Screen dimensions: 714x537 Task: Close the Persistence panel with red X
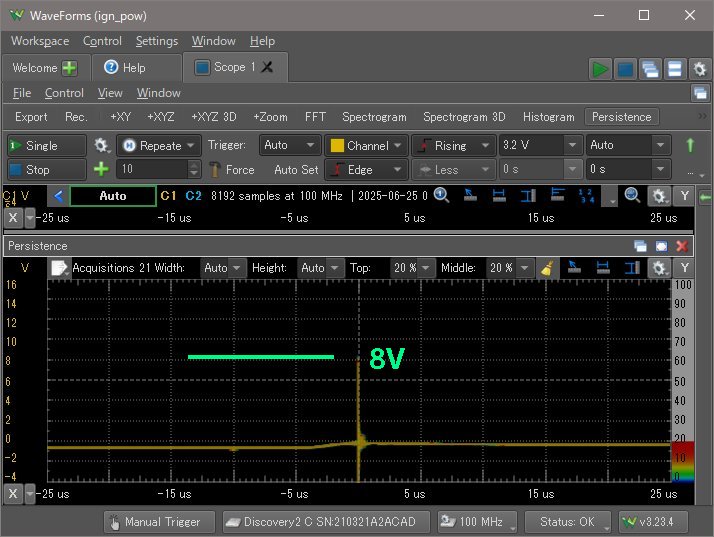tap(682, 246)
